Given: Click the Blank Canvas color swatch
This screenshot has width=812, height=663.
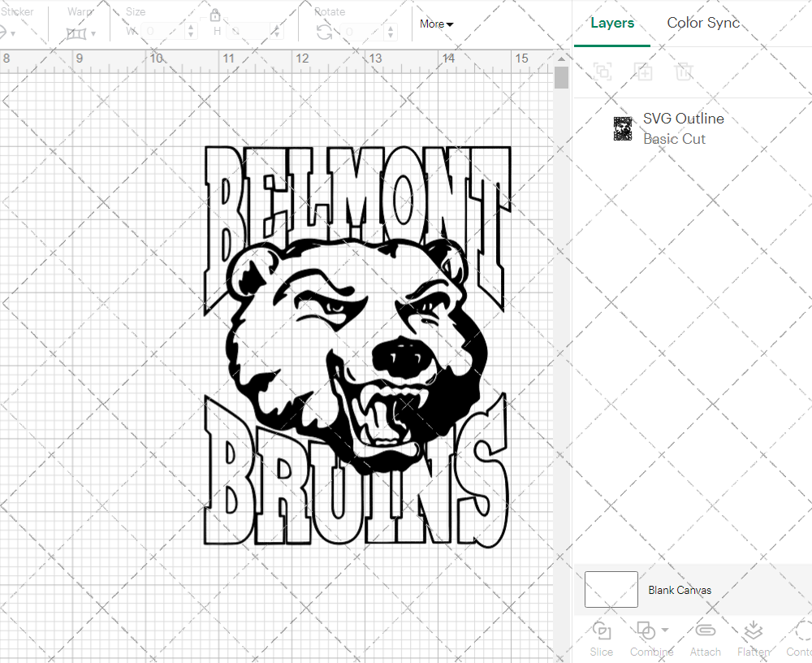Looking at the screenshot, I should pos(610,590).
